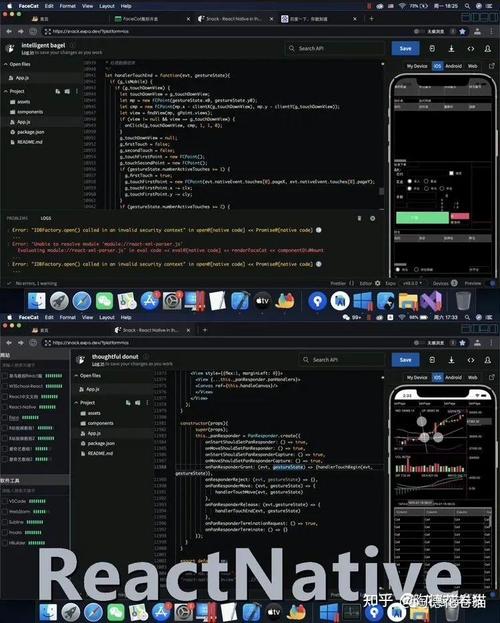Collapse Open files section in intelligent bagel
The image size is (500, 623).
click(x=17, y=64)
